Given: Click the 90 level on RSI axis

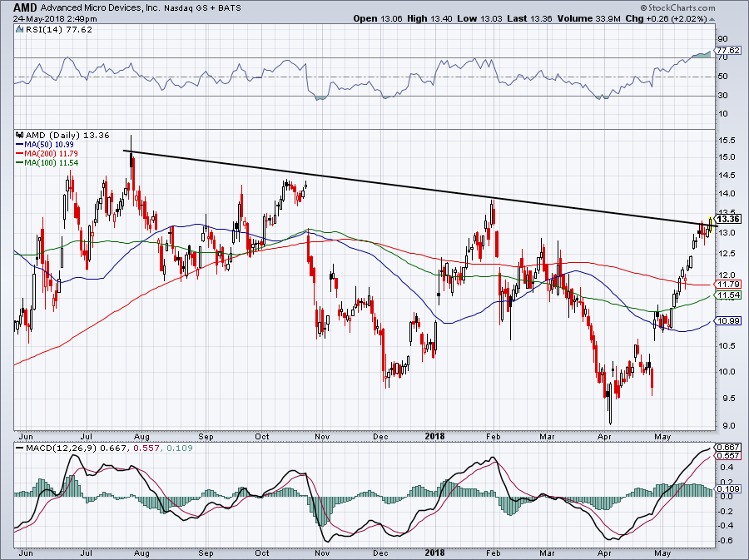Looking at the screenshot, I should [x=722, y=39].
